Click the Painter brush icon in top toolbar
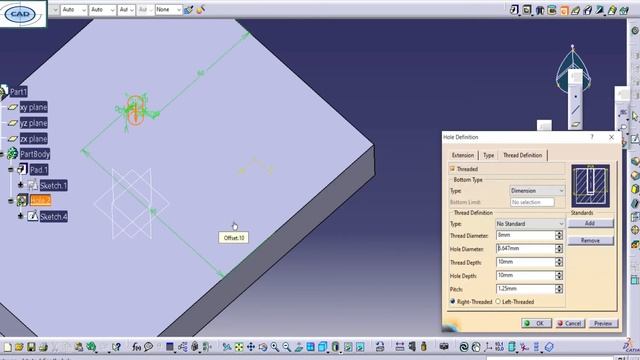This screenshot has height=360, width=640. [x=201, y=9]
